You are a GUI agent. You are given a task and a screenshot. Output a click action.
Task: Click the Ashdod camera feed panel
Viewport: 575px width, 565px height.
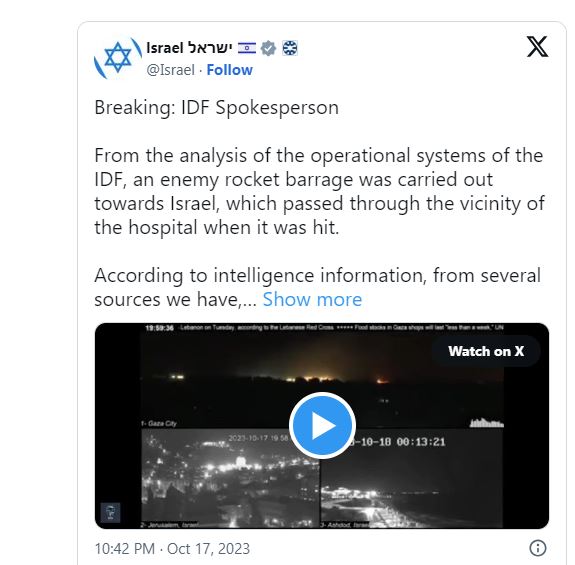tap(411, 479)
